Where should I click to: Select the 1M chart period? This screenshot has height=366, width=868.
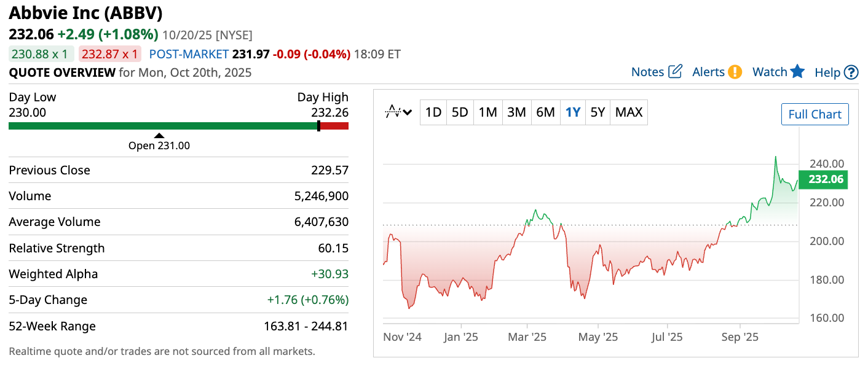pyautogui.click(x=487, y=112)
